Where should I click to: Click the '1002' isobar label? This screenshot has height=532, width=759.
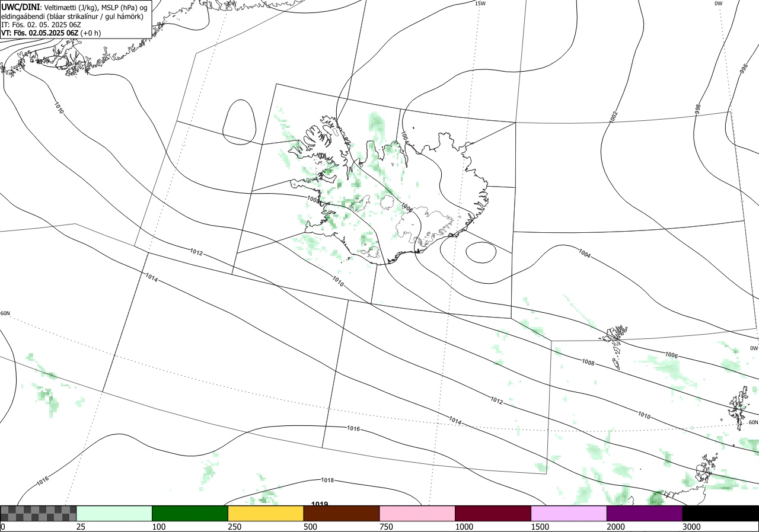[613, 117]
